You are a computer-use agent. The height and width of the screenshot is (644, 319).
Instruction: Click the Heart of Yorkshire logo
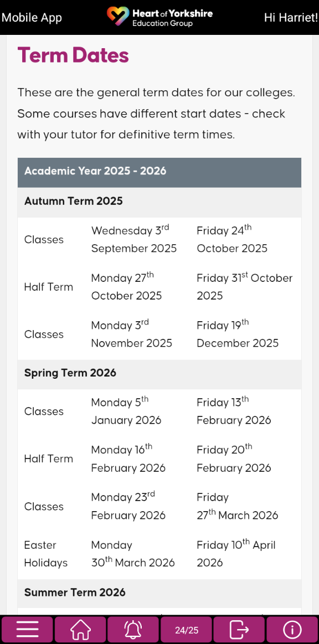[159, 17]
